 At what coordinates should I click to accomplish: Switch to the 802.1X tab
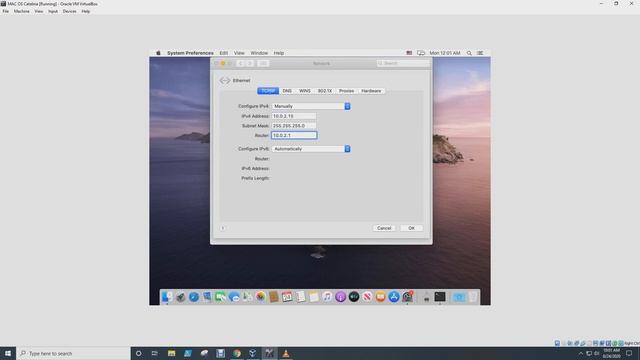325,91
